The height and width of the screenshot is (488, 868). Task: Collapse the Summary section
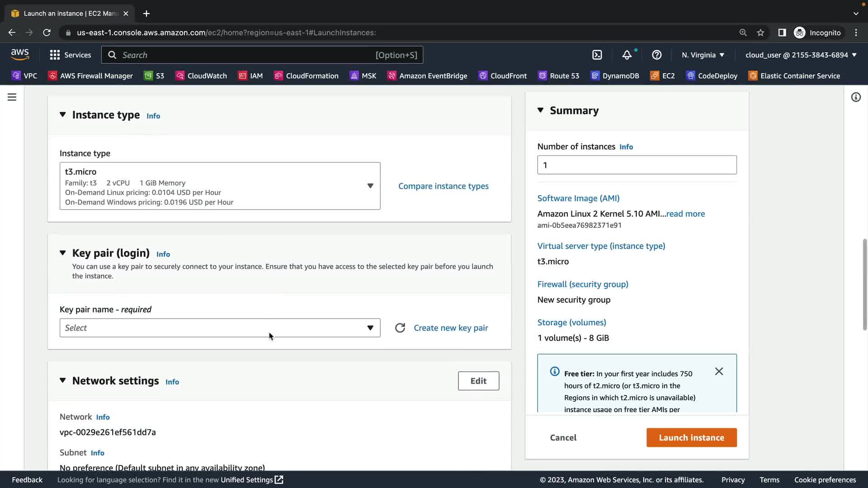coord(540,110)
